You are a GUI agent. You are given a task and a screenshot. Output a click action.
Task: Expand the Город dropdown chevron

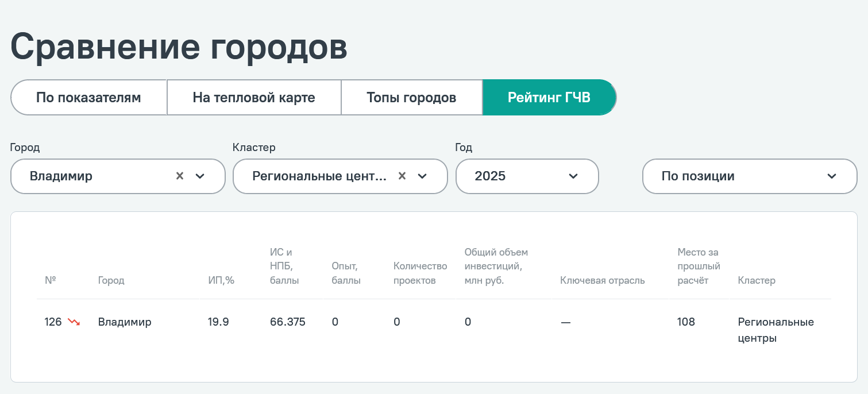[x=200, y=176]
